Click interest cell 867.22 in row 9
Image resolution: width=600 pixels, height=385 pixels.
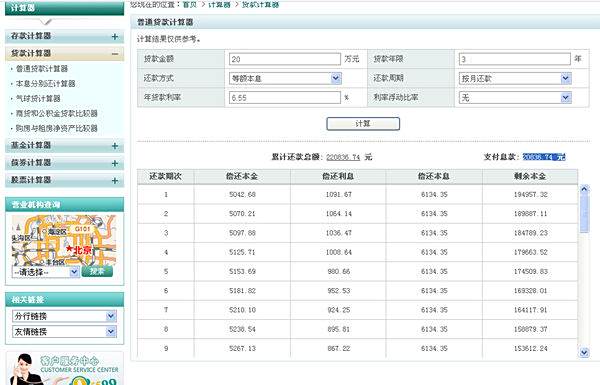point(339,348)
